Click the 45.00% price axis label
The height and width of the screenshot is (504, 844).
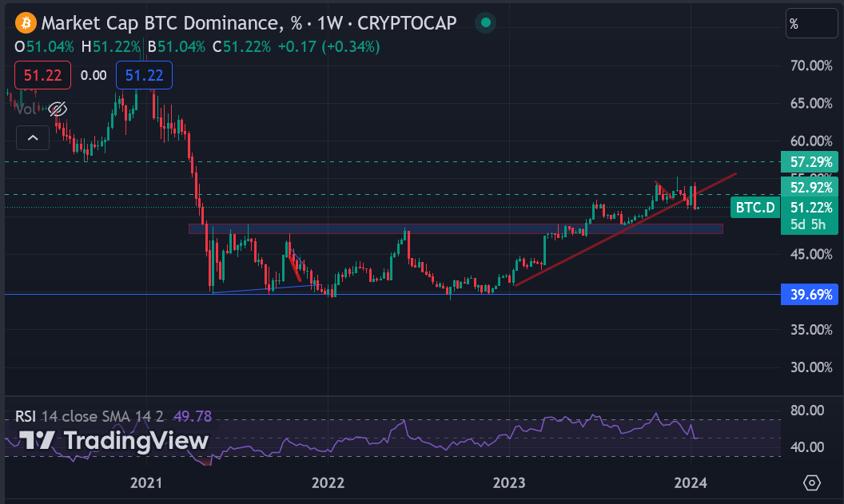811,254
